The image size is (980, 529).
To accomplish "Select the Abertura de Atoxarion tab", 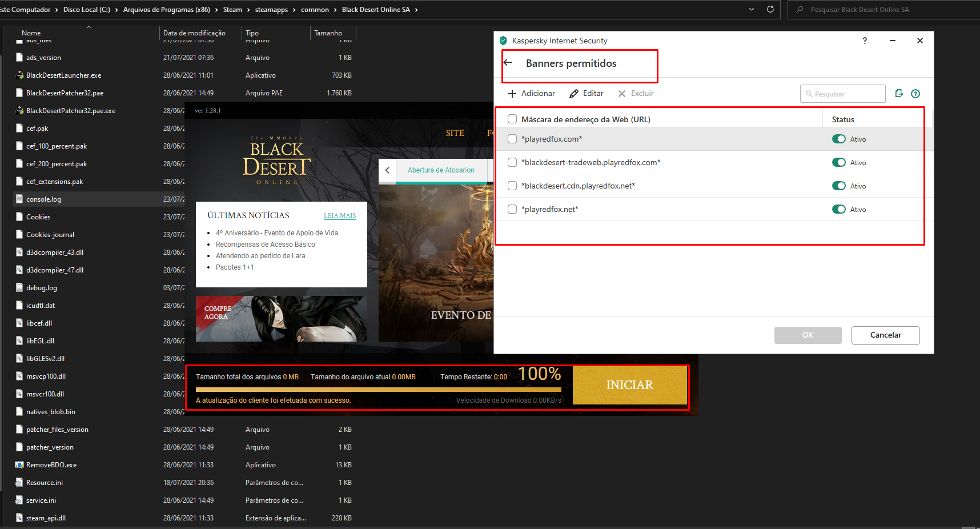I will 441,170.
